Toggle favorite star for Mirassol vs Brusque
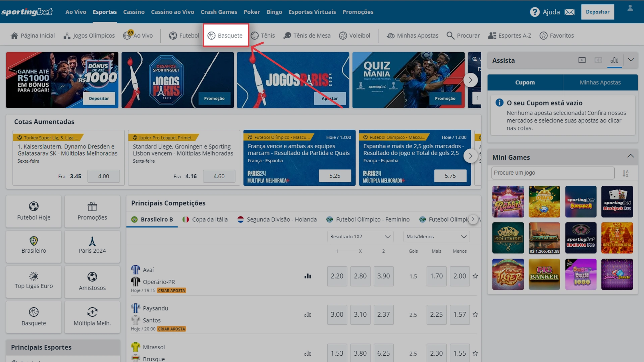The image size is (644, 362). tap(475, 353)
